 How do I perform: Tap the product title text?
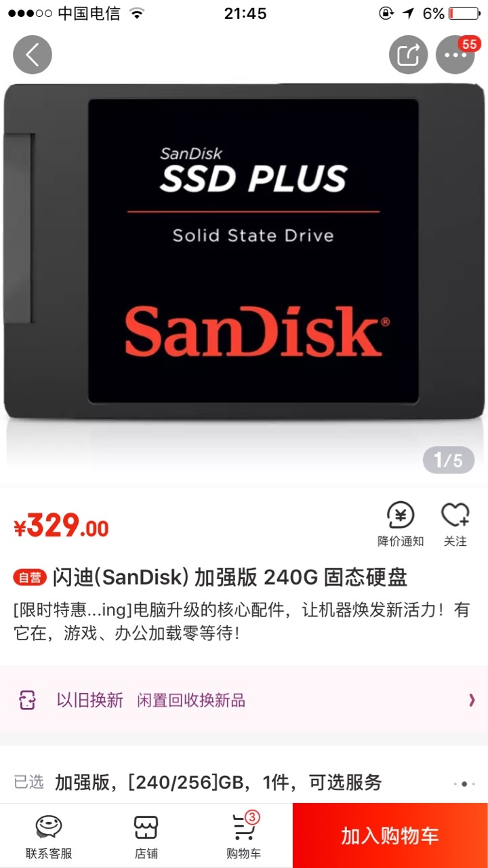pyautogui.click(x=230, y=577)
